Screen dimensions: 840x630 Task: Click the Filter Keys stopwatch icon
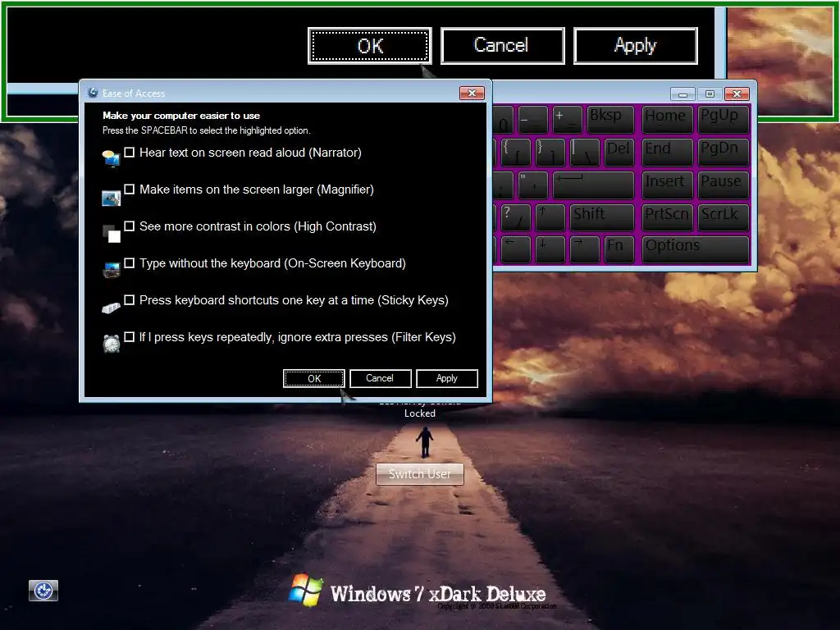[x=111, y=344]
